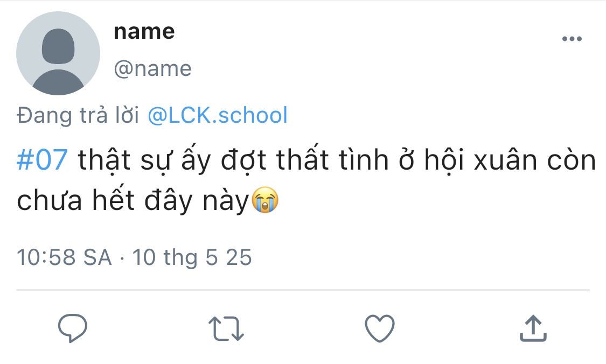606x364 pixels.
Task: Like the tweet with the heart icon
Action: click(x=380, y=328)
